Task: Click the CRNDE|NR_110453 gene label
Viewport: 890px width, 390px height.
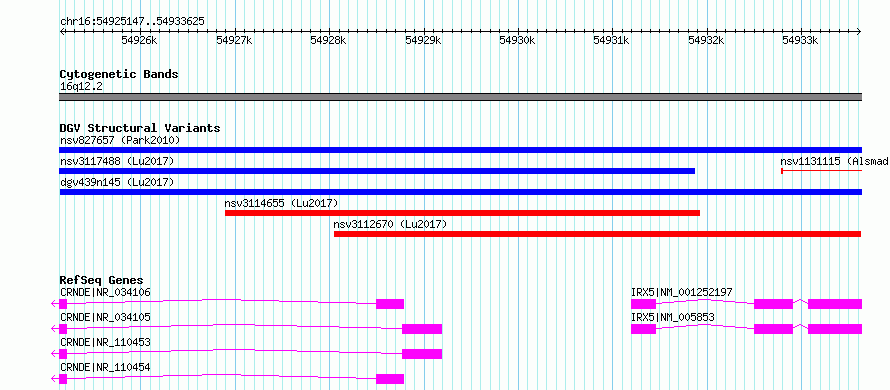Action: (105, 342)
